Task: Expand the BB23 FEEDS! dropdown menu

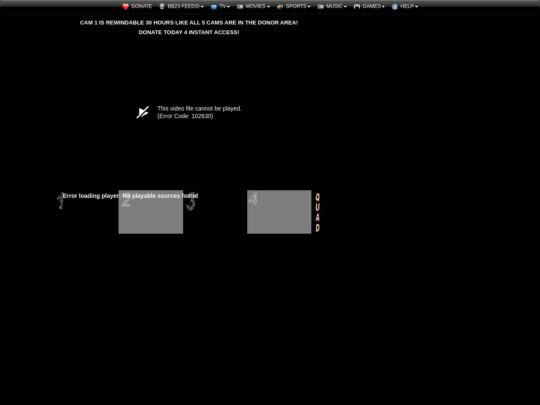Action: pos(185,6)
